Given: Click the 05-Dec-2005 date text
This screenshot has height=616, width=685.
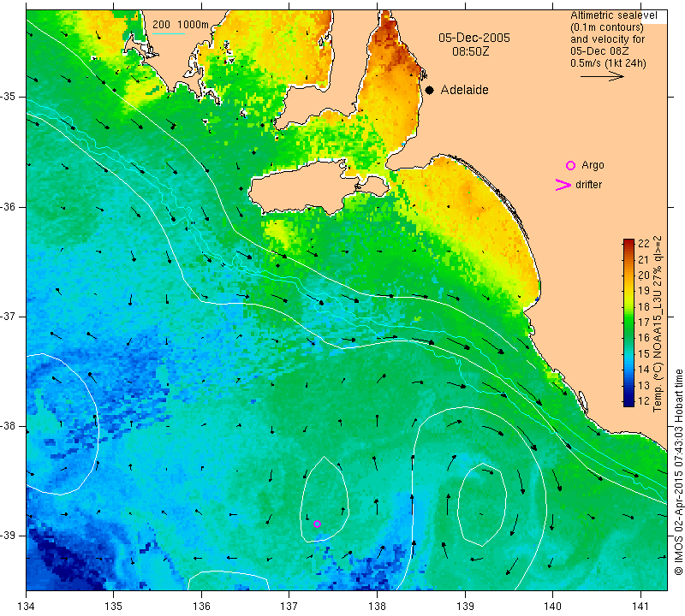Looking at the screenshot, I should click(x=474, y=38).
